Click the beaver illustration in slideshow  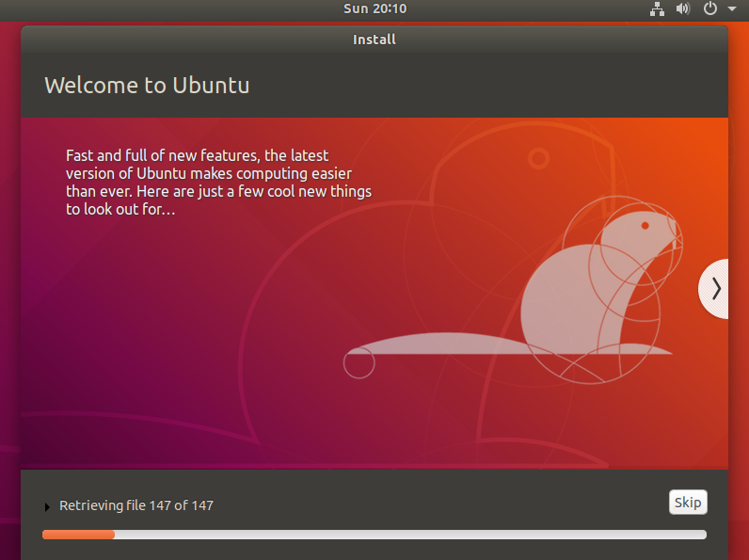(x=514, y=290)
